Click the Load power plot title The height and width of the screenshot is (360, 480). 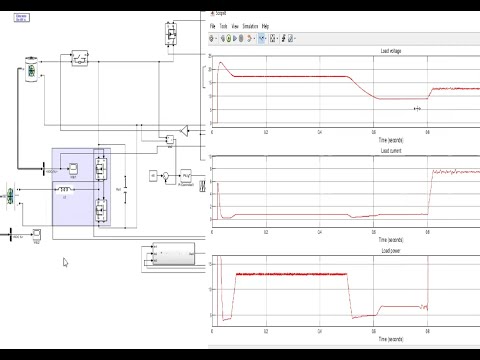pyautogui.click(x=391, y=251)
